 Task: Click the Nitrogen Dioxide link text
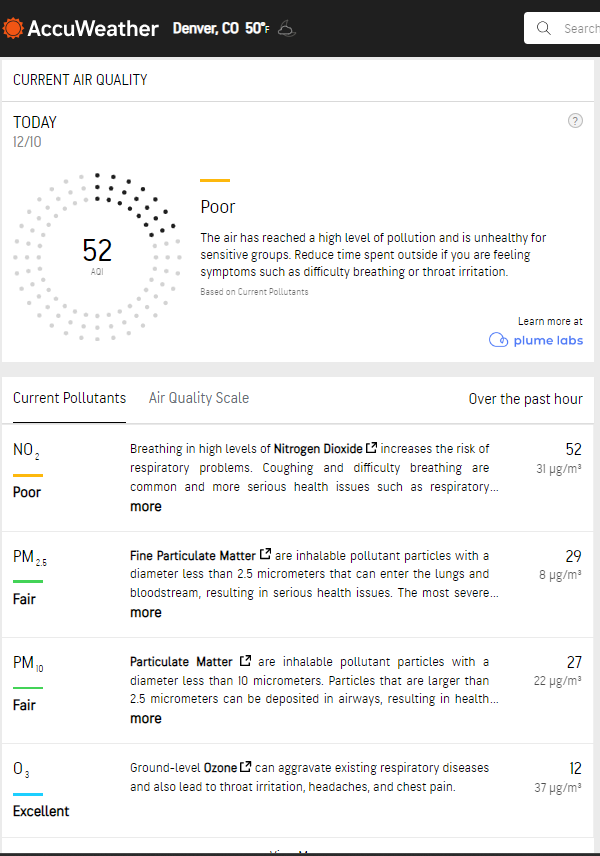tap(318, 449)
